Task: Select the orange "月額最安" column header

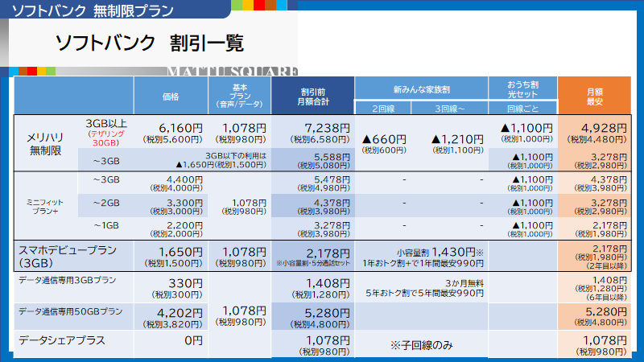Action: 594,97
